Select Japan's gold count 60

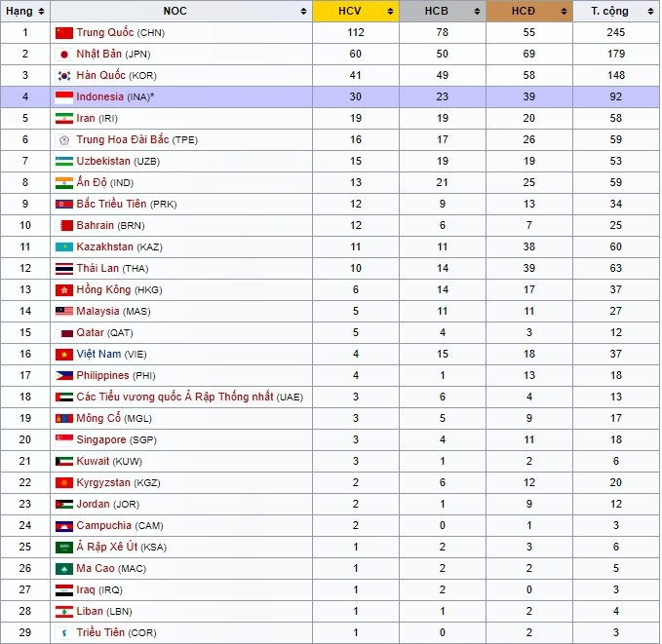(x=356, y=54)
